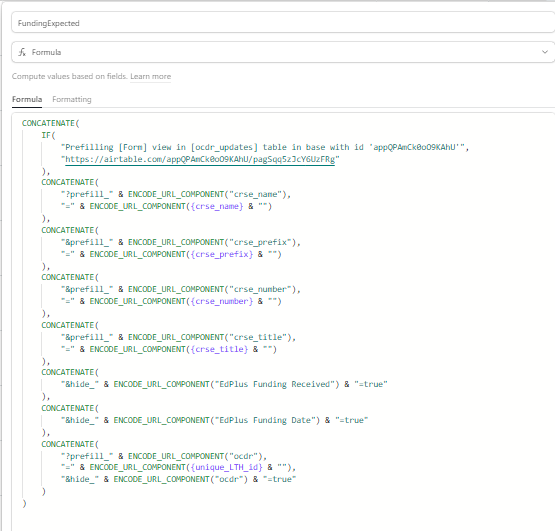Click the final closing parenthesis of formula
This screenshot has width=555, height=531.
coord(24,503)
